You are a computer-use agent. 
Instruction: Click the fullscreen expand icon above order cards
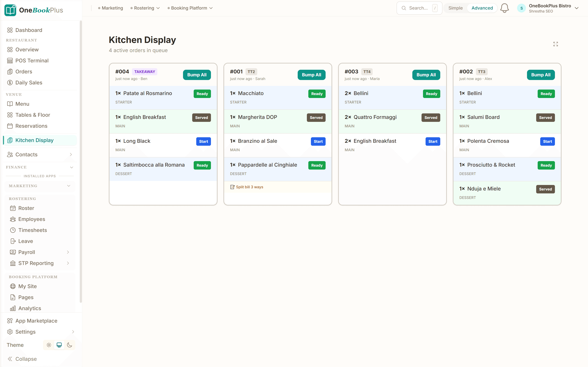tap(556, 44)
